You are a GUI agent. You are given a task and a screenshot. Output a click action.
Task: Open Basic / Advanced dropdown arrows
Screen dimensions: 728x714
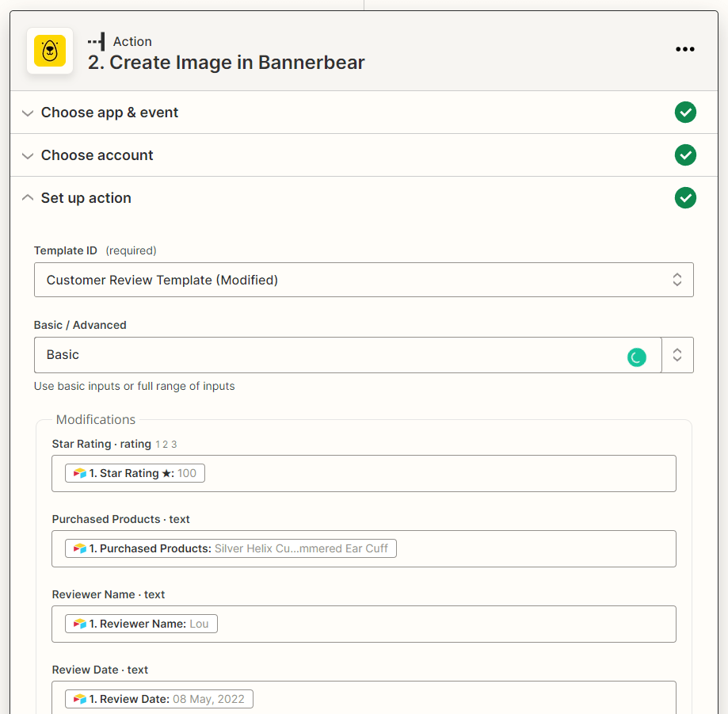(677, 355)
